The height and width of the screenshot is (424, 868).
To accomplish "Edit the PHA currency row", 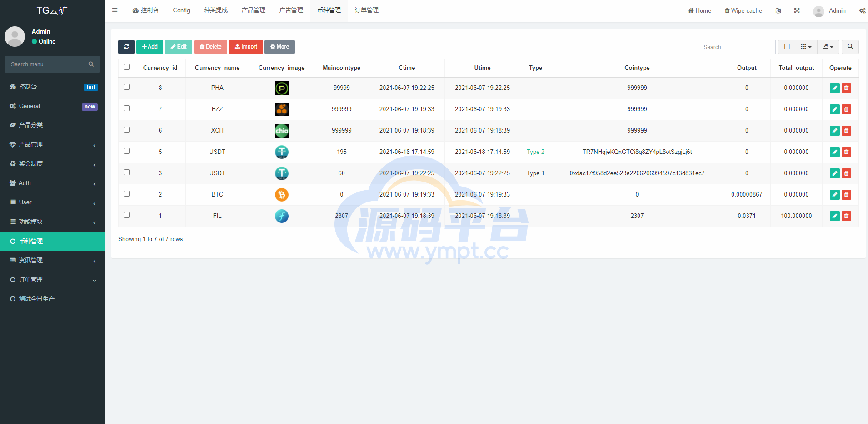I will click(x=835, y=88).
